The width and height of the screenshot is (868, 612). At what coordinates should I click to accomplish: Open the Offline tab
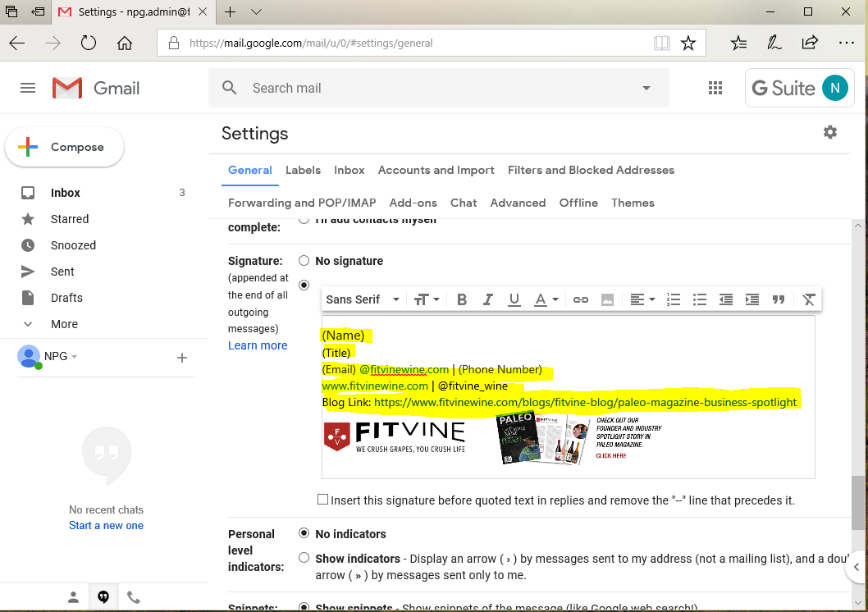tap(578, 203)
